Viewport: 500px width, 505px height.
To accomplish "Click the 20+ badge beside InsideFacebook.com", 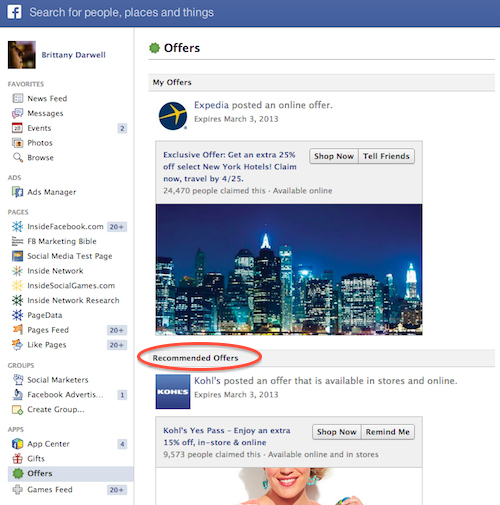I will tap(116, 227).
